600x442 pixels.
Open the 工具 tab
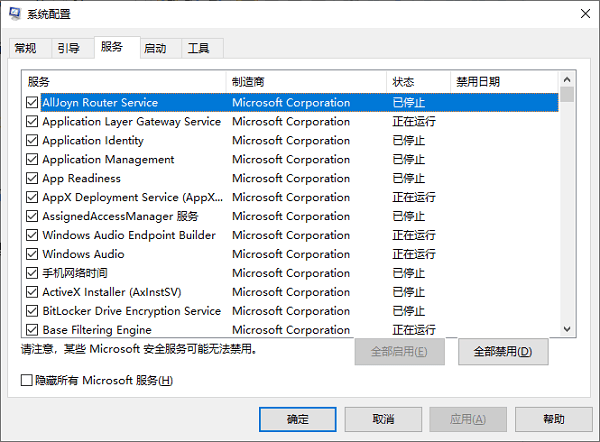(199, 48)
